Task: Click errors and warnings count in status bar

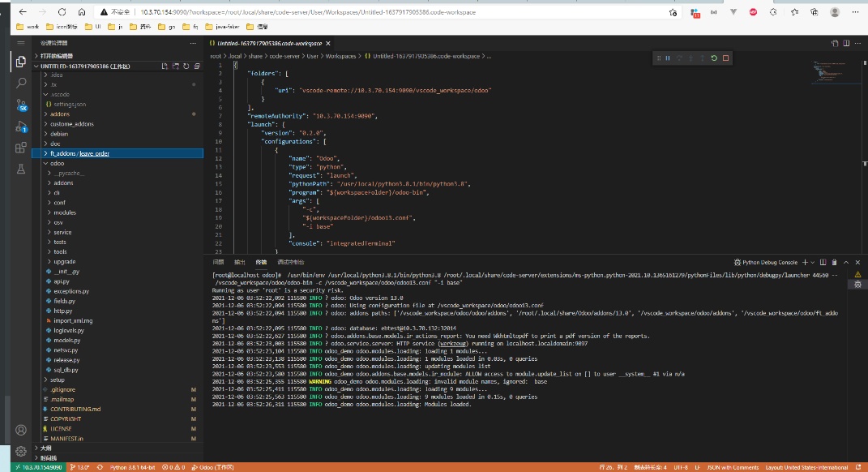Action: pyautogui.click(x=173, y=467)
